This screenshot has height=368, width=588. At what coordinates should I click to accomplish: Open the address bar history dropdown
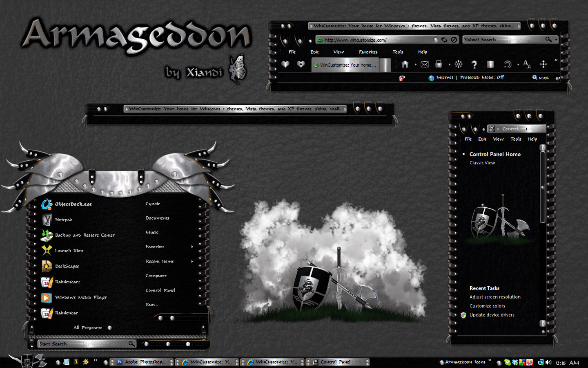coord(435,40)
